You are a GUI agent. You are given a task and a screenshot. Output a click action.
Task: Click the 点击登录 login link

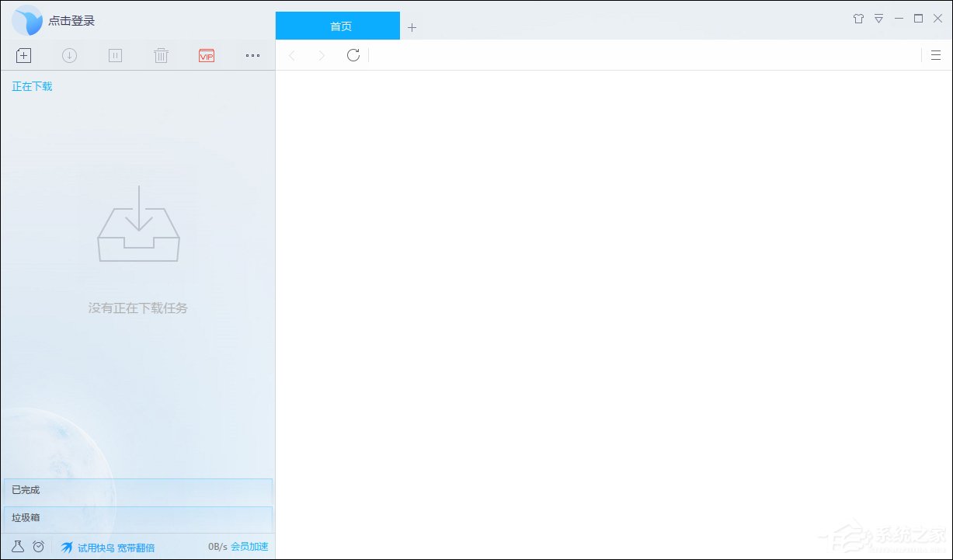71,21
